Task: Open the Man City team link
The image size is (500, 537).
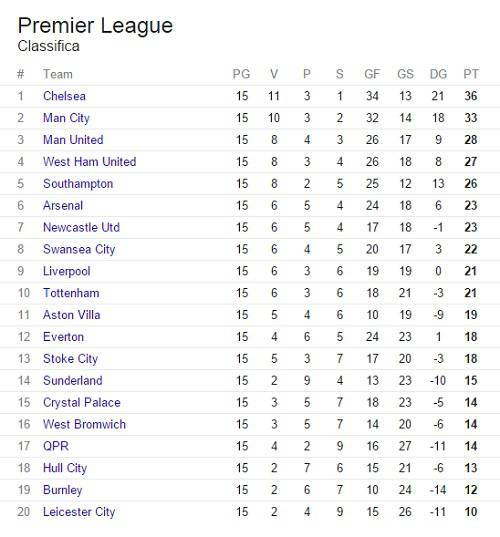Action: 66,118
